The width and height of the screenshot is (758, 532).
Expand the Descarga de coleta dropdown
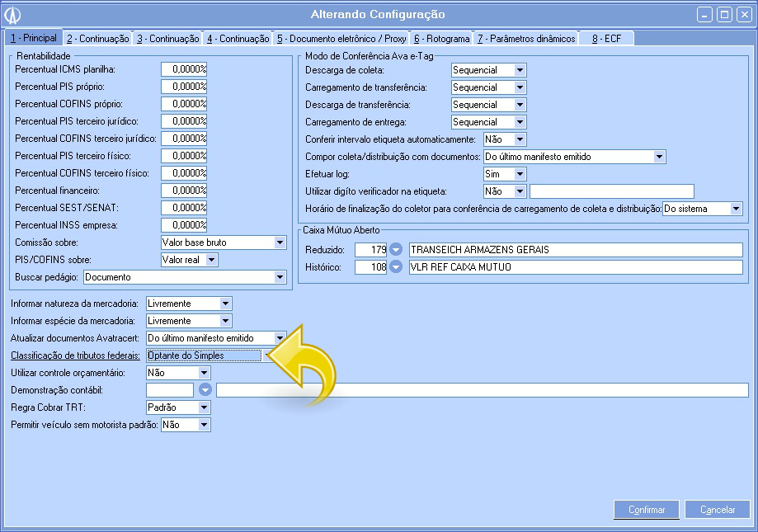[x=520, y=71]
